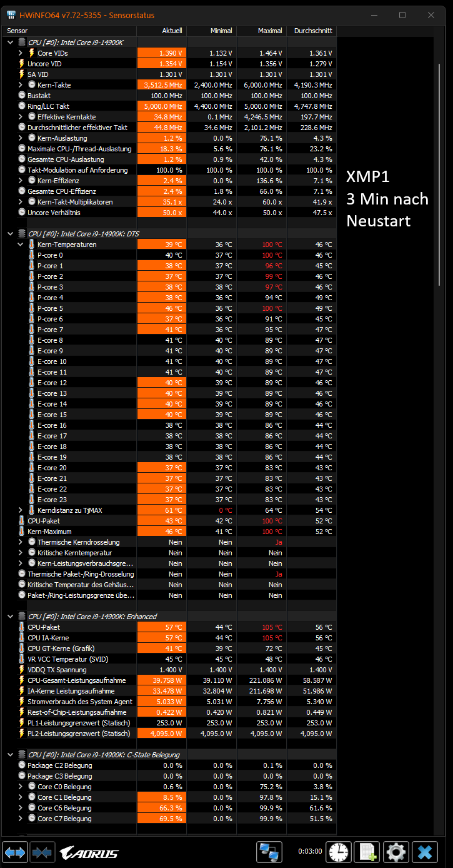Expand the Thermische Kerndrosselung row
This screenshot has width=453, height=868.
21,542
